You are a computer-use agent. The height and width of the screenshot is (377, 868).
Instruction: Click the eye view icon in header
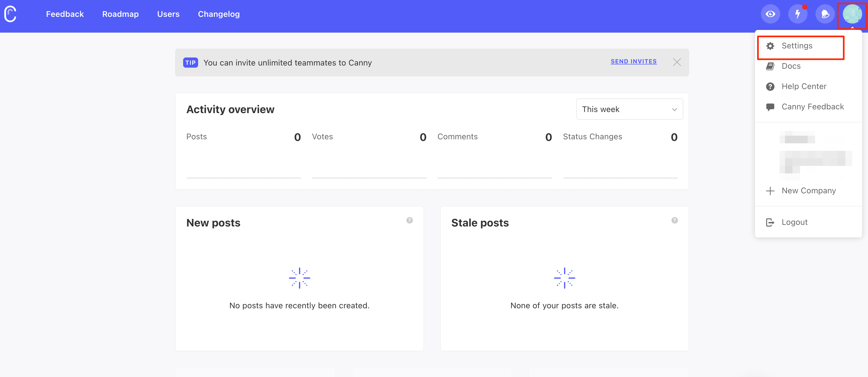pyautogui.click(x=770, y=14)
